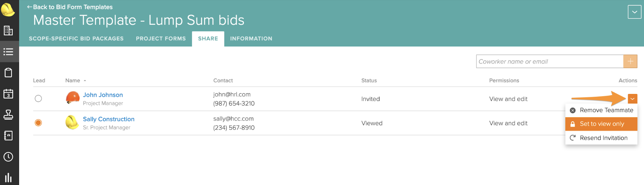Expand the header dropdown chevron at top right
Screen dimensions: 644x185
pos(634,12)
